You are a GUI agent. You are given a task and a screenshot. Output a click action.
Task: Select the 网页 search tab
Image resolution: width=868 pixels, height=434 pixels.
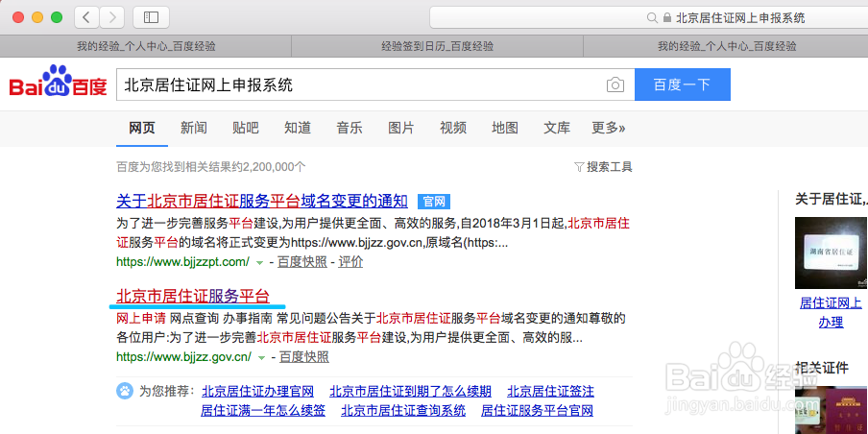(142, 129)
